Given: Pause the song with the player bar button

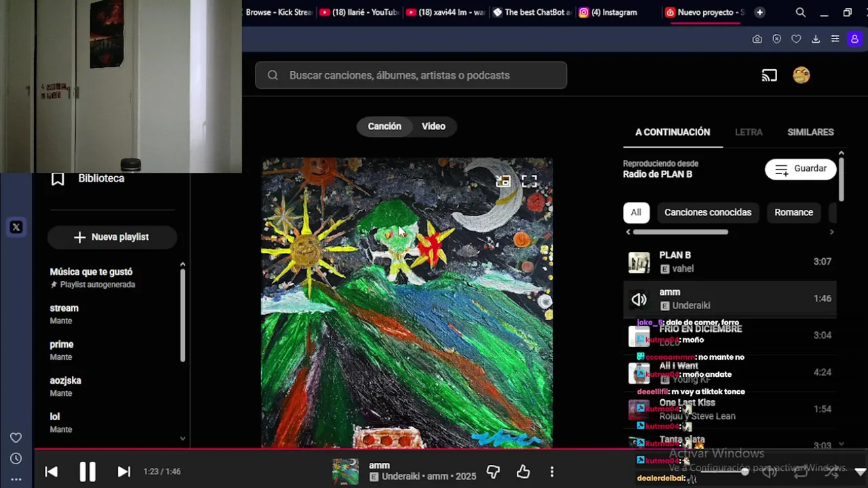Looking at the screenshot, I should [87, 472].
